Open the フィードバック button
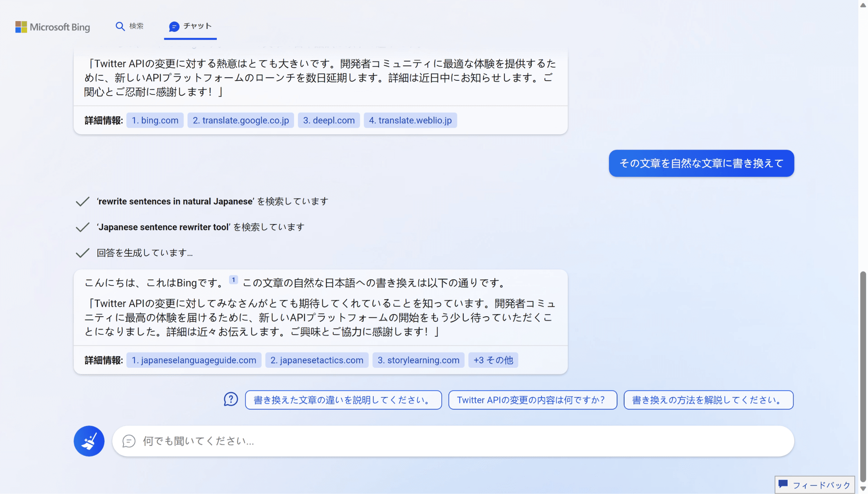 click(x=815, y=485)
